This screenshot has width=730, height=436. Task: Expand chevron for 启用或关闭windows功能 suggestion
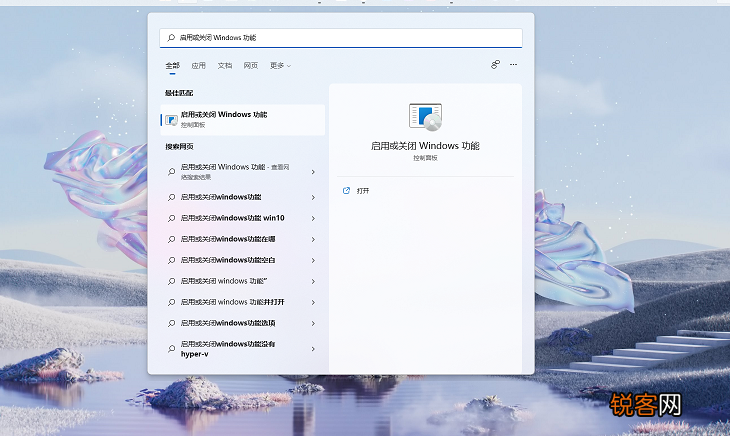(313, 197)
